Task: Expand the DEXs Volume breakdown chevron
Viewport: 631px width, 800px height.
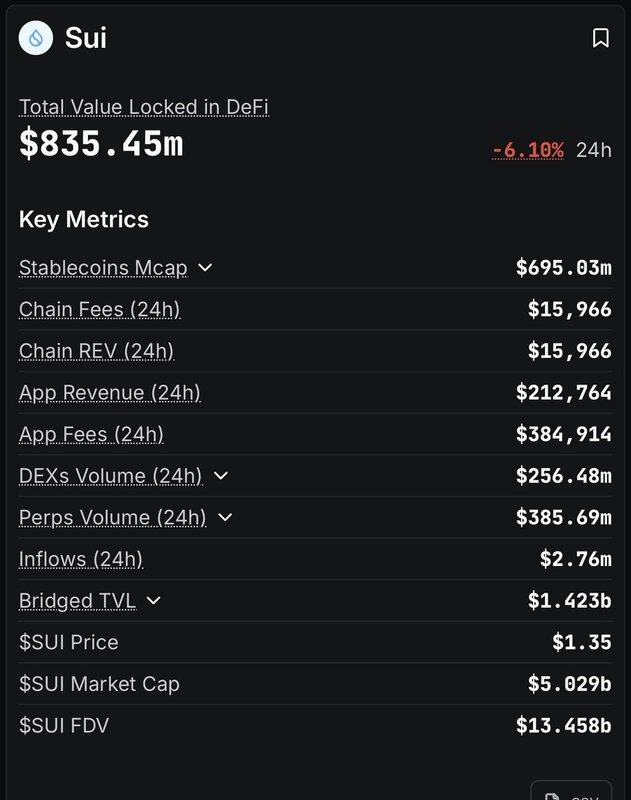Action: click(x=221, y=476)
